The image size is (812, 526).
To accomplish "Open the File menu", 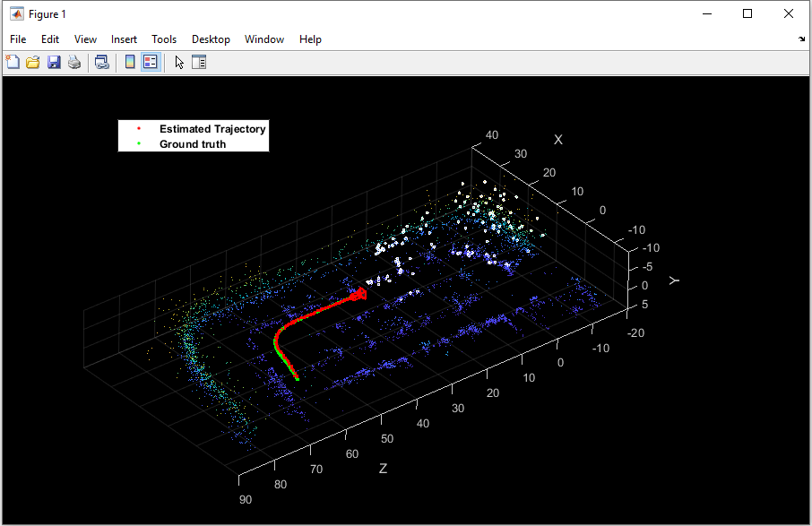I will point(18,39).
